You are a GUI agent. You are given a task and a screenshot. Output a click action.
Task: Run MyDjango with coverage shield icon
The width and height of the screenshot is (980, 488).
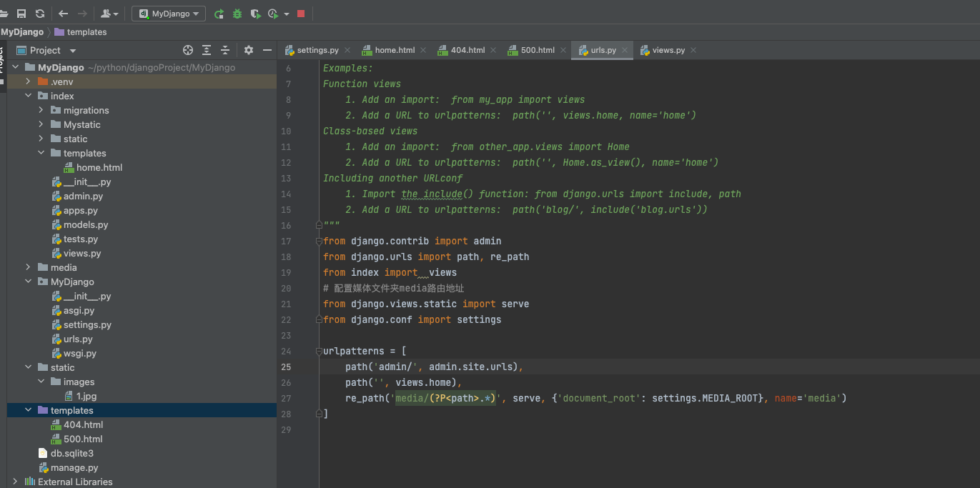255,14
